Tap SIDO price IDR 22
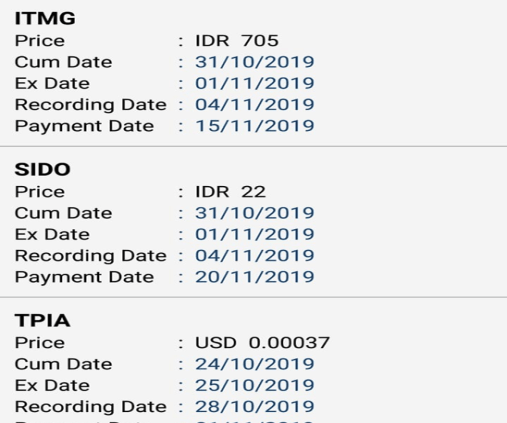The height and width of the screenshot is (423, 507). pyautogui.click(x=230, y=192)
